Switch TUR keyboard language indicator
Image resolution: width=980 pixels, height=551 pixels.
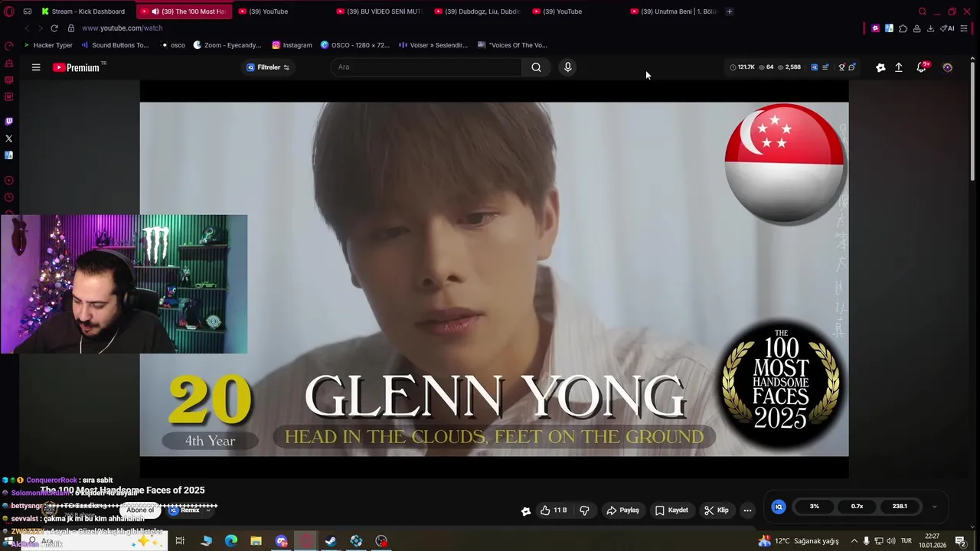tap(906, 541)
